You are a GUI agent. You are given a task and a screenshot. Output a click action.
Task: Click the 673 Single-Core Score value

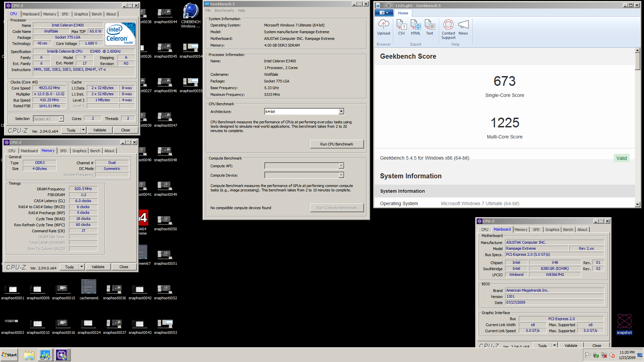[504, 81]
